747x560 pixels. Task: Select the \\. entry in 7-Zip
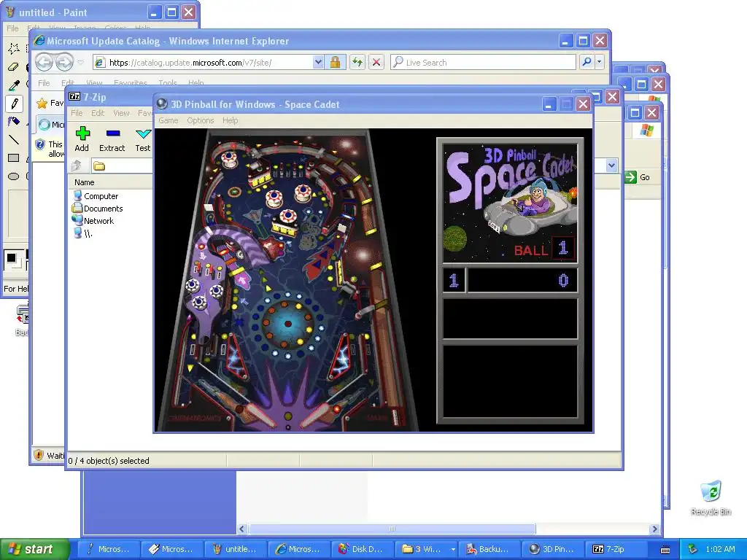pyautogui.click(x=83, y=233)
